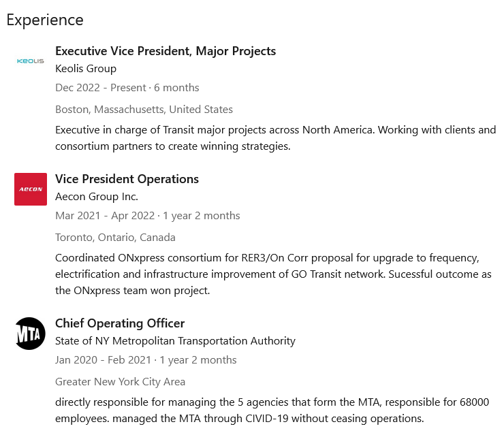Click the red Aecon logo
The height and width of the screenshot is (435, 504).
click(31, 189)
